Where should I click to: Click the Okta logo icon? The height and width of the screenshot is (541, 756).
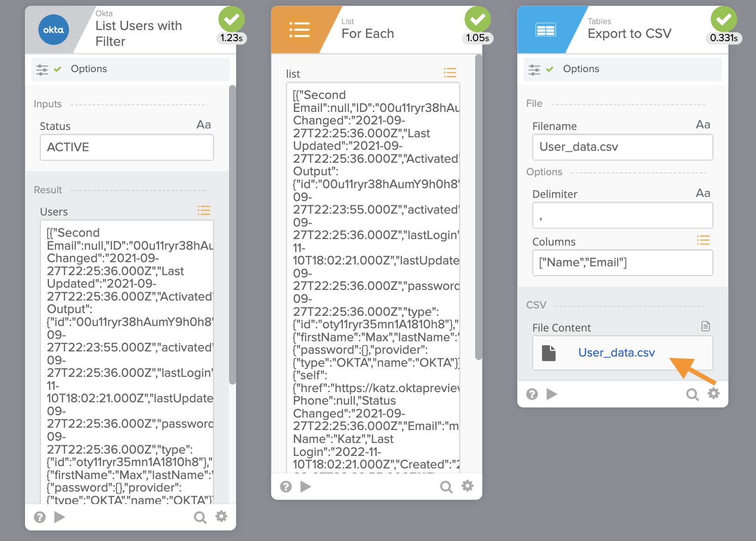[53, 30]
